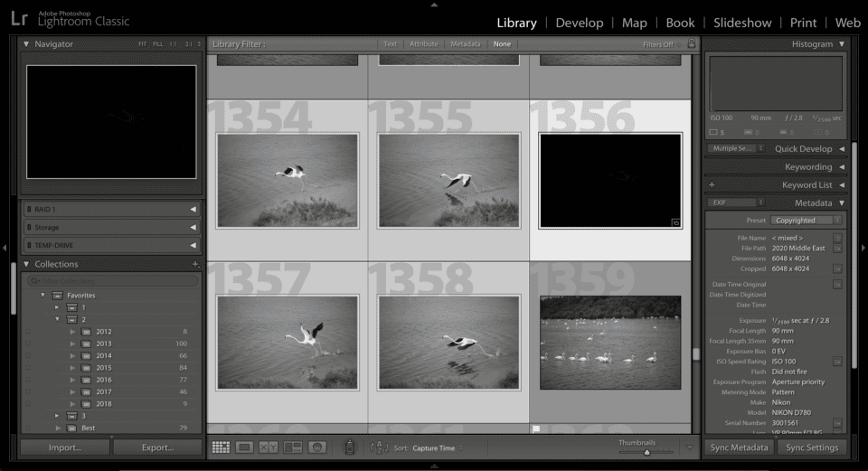Reverse sort direction A-Z icon
Screen dimensions: 868x471
coord(379,447)
